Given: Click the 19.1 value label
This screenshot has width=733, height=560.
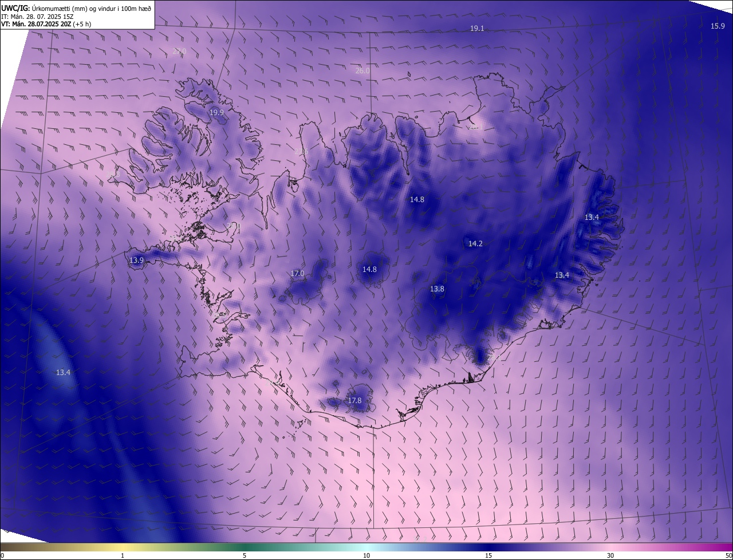Looking at the screenshot, I should [477, 29].
